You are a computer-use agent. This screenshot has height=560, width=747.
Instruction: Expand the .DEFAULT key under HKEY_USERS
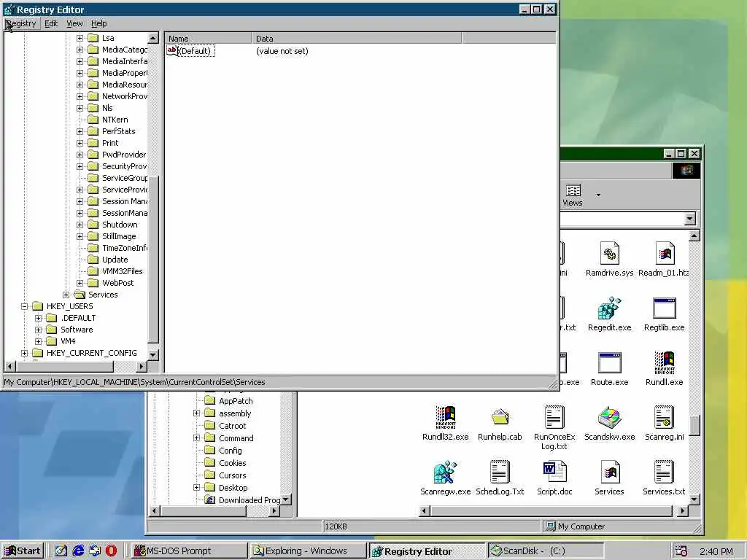click(38, 318)
